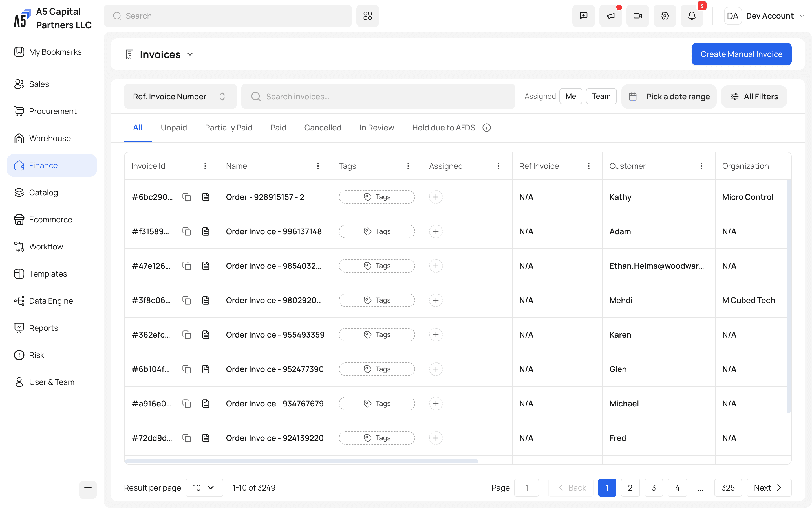Go to Next page of invoices

(769, 487)
